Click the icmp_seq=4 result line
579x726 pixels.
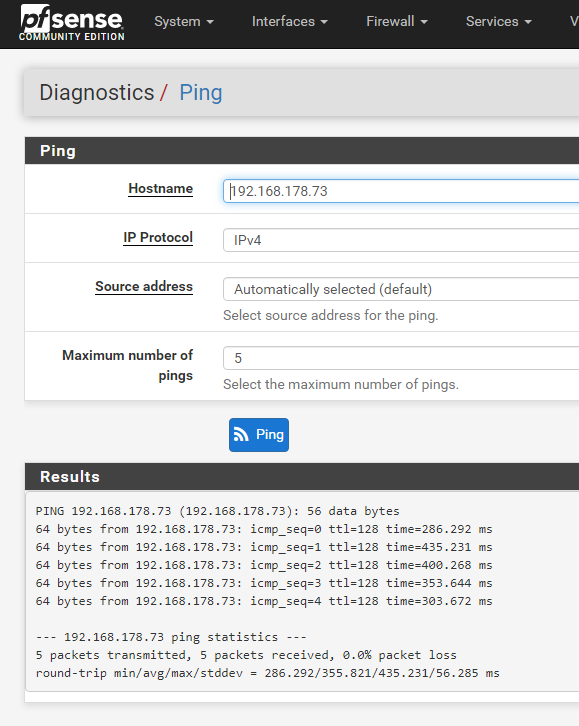point(264,601)
